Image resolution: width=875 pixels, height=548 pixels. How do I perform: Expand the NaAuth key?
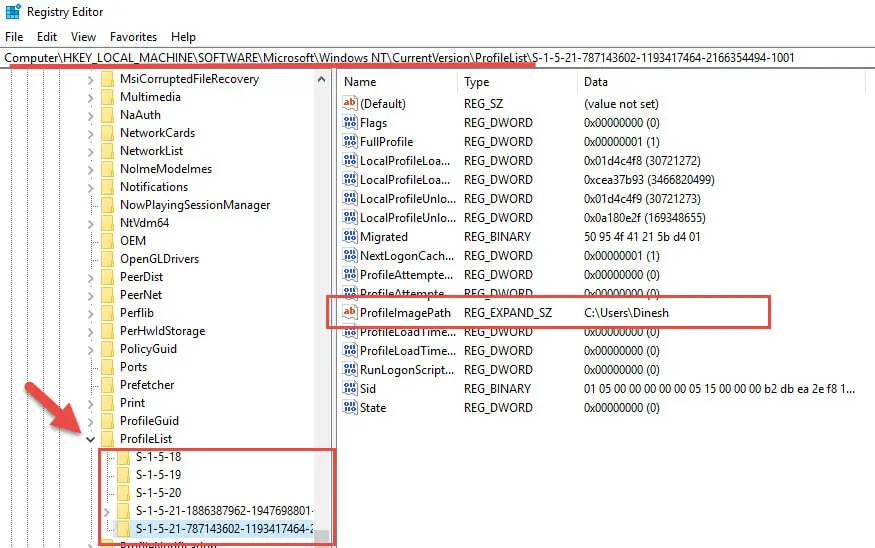[90, 116]
